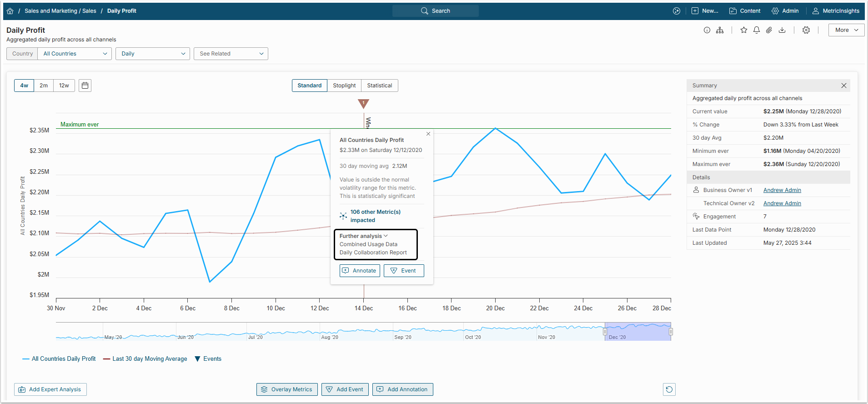The image size is (868, 404).
Task: Click the download icon in header toolbar
Action: pos(782,30)
